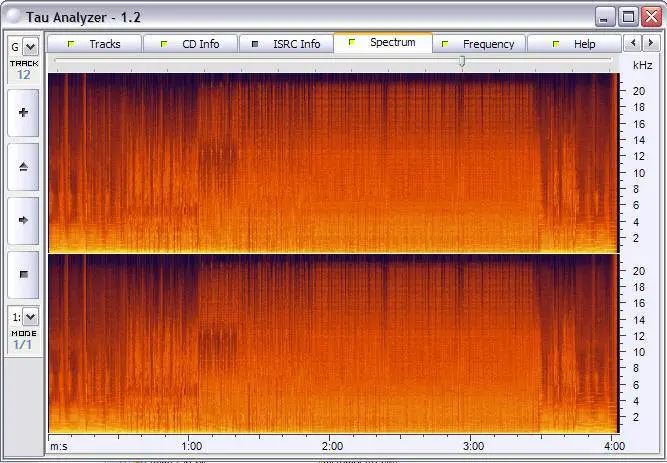Open the ISRC Info tab

pyautogui.click(x=286, y=44)
